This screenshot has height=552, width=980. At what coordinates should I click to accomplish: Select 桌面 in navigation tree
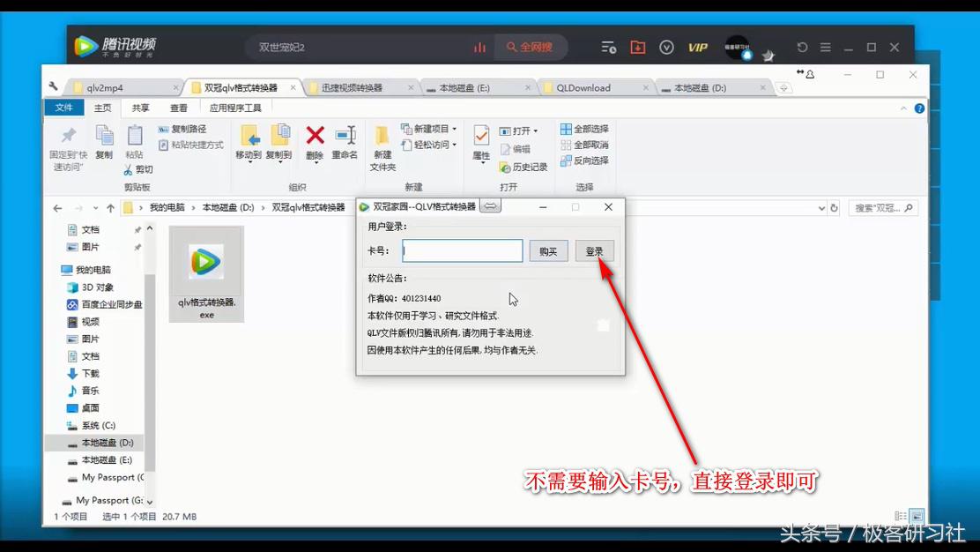click(90, 408)
